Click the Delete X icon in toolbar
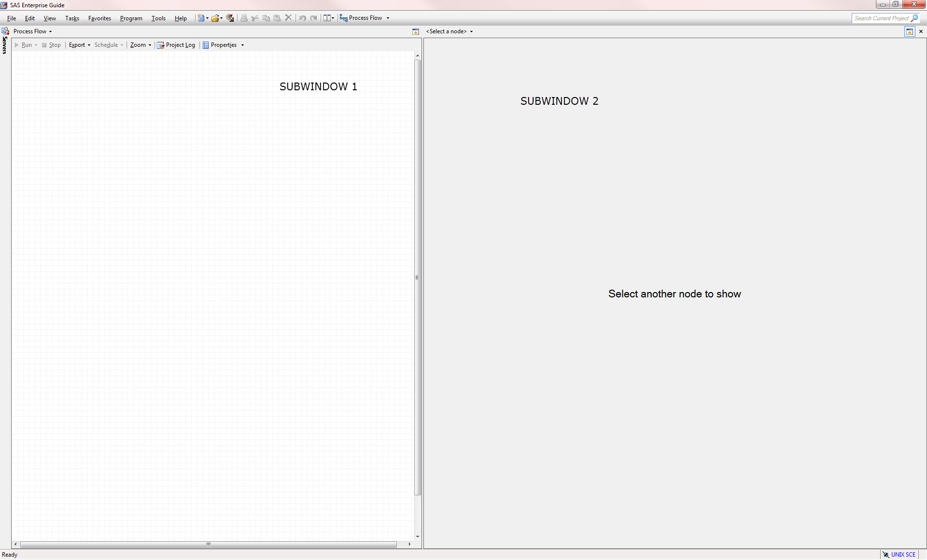 288,18
